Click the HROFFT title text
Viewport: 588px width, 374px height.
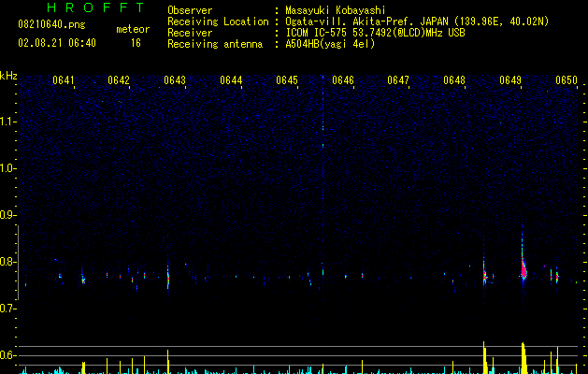[x=96, y=7]
